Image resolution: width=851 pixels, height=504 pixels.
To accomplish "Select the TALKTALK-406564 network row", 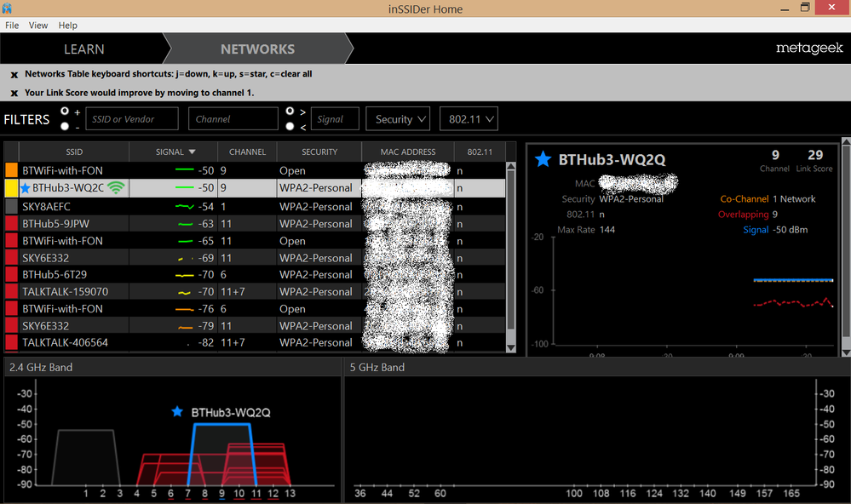I will [x=255, y=342].
